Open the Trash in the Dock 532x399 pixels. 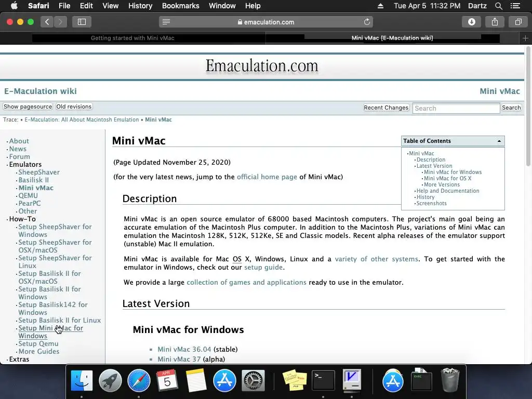pyautogui.click(x=450, y=381)
